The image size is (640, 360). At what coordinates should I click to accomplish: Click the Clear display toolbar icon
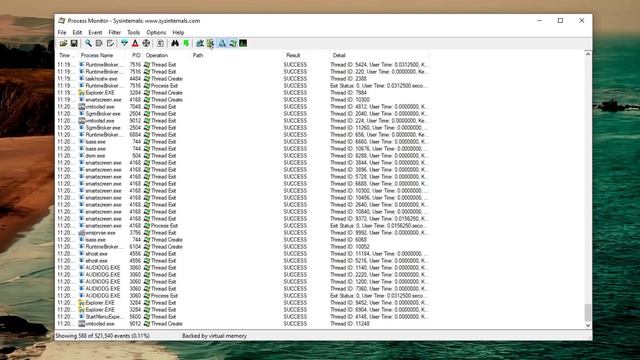pos(110,43)
